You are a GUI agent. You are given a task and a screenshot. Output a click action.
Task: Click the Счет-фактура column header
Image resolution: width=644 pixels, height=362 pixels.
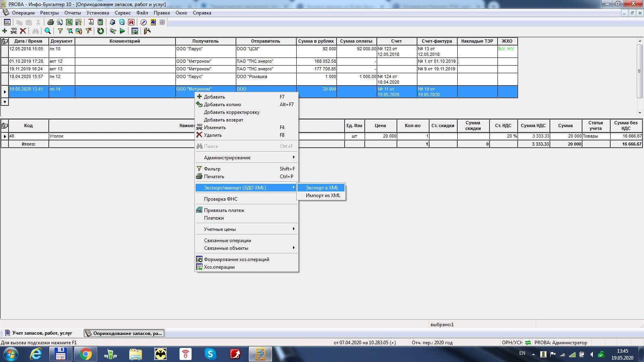[437, 41]
